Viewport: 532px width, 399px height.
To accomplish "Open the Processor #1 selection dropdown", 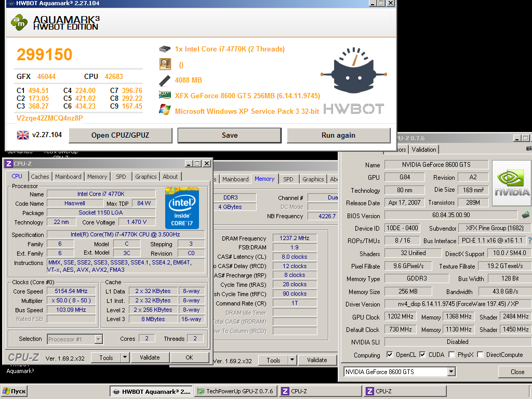I will 98,339.
